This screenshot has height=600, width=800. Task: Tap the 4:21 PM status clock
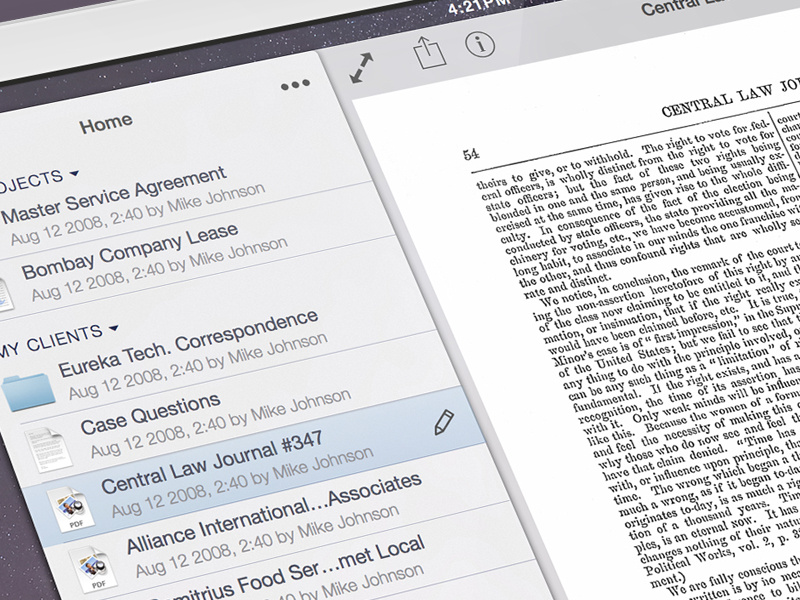point(479,7)
